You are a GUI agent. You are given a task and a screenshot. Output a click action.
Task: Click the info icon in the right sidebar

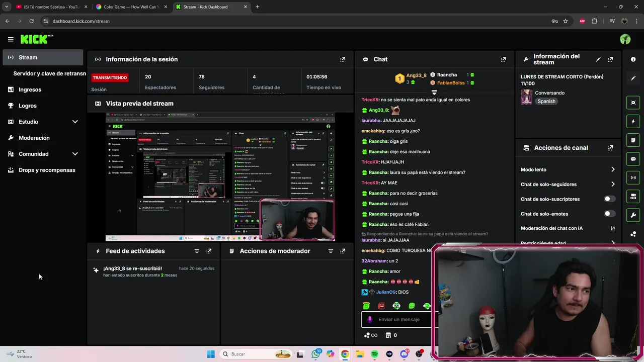tap(633, 59)
